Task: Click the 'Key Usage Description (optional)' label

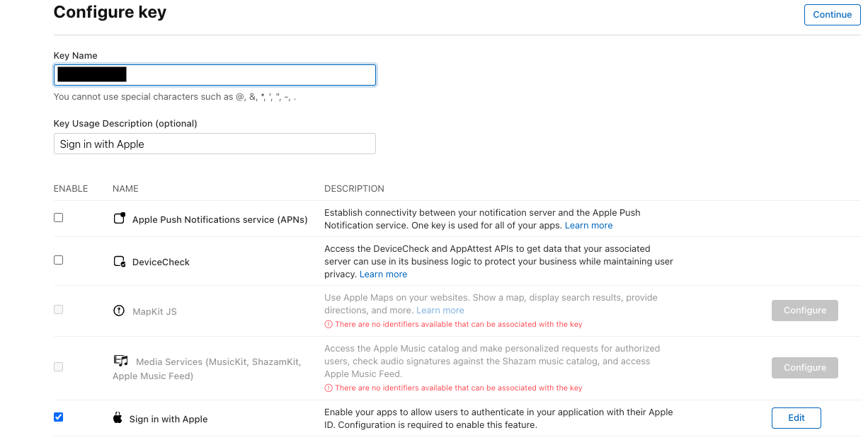Action: tap(125, 124)
